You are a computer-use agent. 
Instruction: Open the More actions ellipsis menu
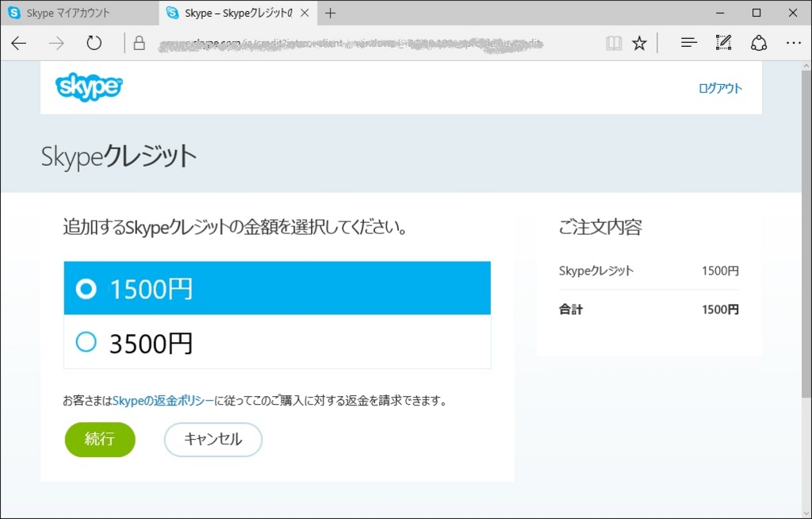pyautogui.click(x=793, y=43)
